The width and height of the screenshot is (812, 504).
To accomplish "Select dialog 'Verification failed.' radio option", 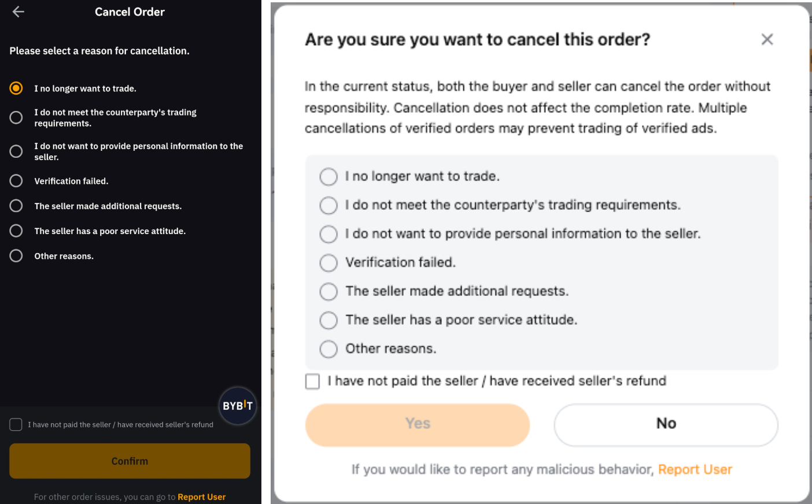I will [x=329, y=263].
